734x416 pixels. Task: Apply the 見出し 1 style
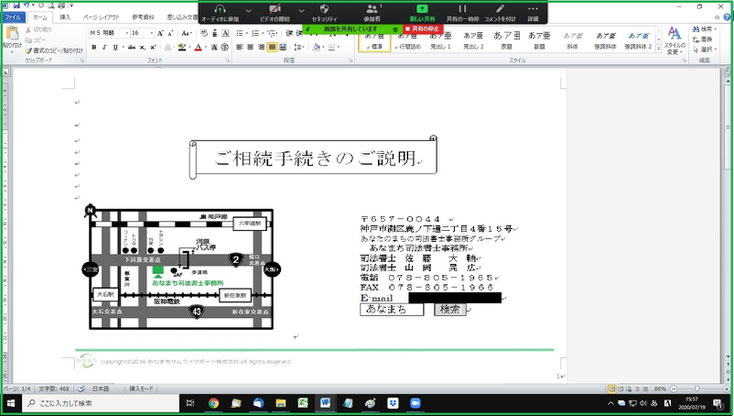point(440,40)
